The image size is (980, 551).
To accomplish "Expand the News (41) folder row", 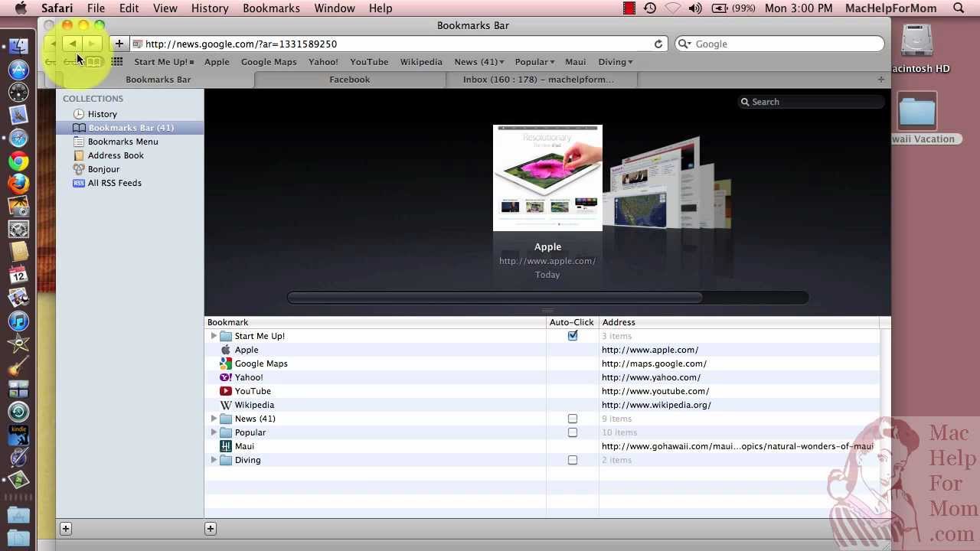I will tap(214, 419).
